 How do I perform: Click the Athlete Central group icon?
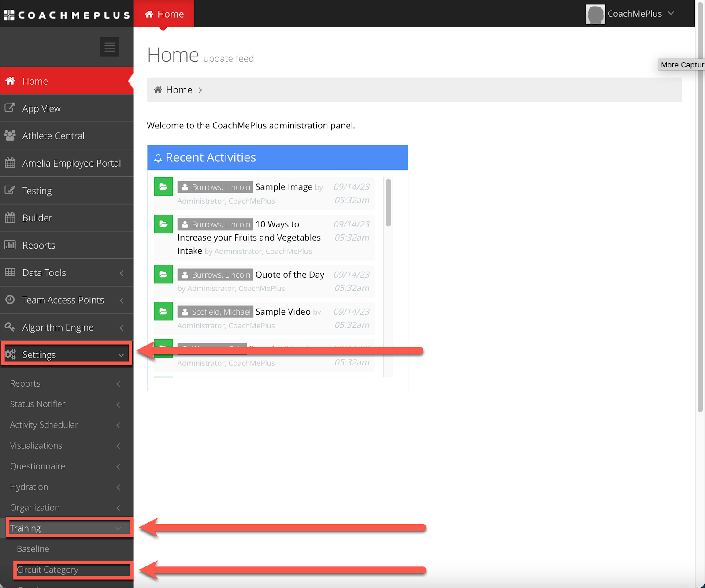tap(10, 135)
